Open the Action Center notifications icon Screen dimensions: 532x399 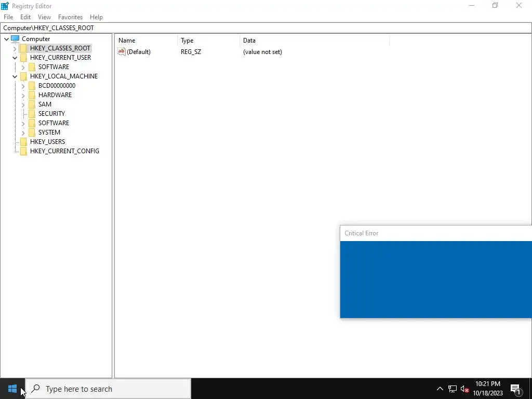[515, 389]
